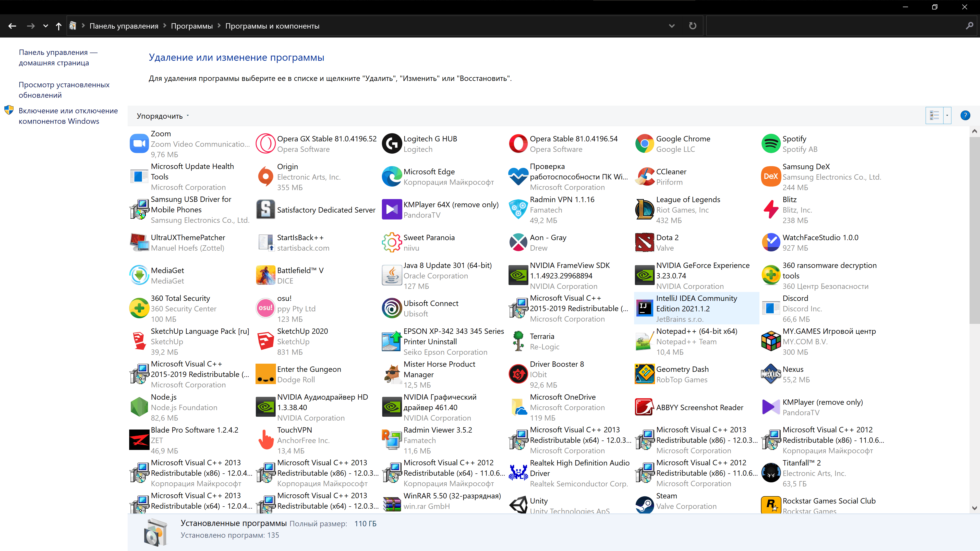Select the Spotify icon
The image size is (980, 551).
tap(771, 144)
